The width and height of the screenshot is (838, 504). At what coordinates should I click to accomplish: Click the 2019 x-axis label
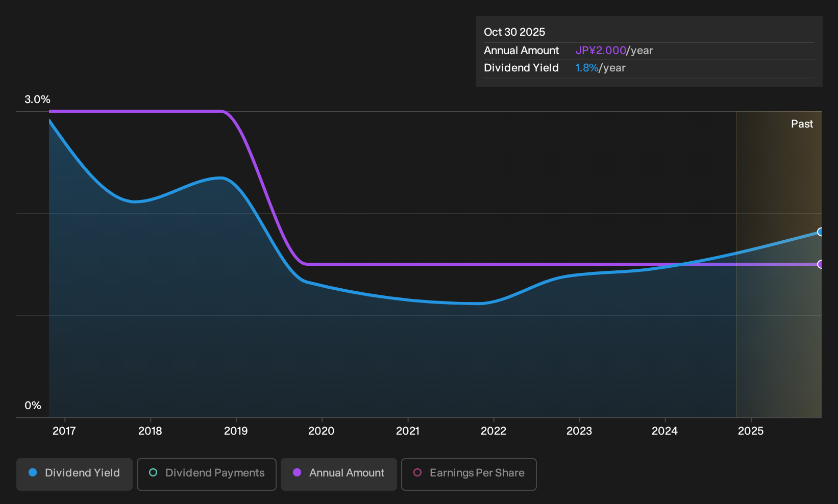pos(236,431)
